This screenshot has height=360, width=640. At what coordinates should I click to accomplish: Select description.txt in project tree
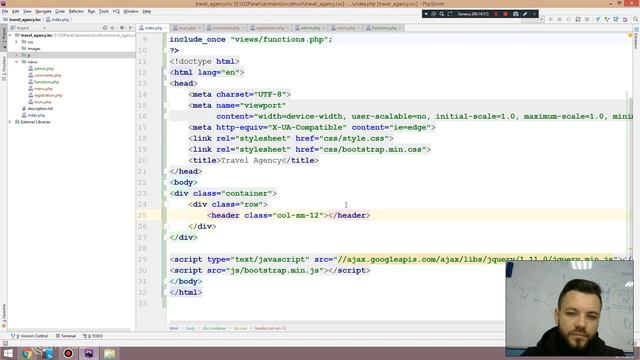pyautogui.click(x=38, y=109)
